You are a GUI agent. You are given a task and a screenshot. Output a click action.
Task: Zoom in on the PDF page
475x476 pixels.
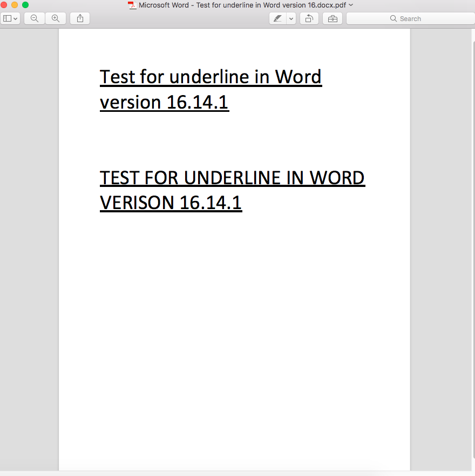(x=56, y=18)
